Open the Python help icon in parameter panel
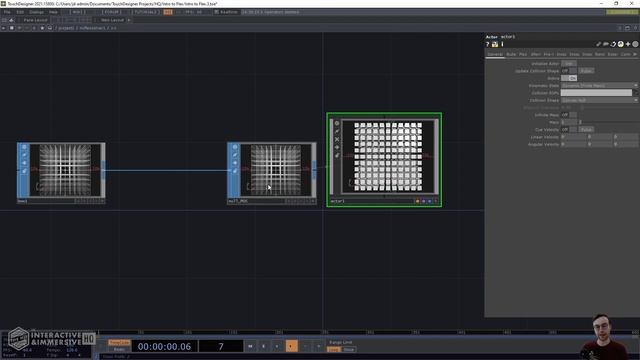The image size is (640, 360). 495,44
